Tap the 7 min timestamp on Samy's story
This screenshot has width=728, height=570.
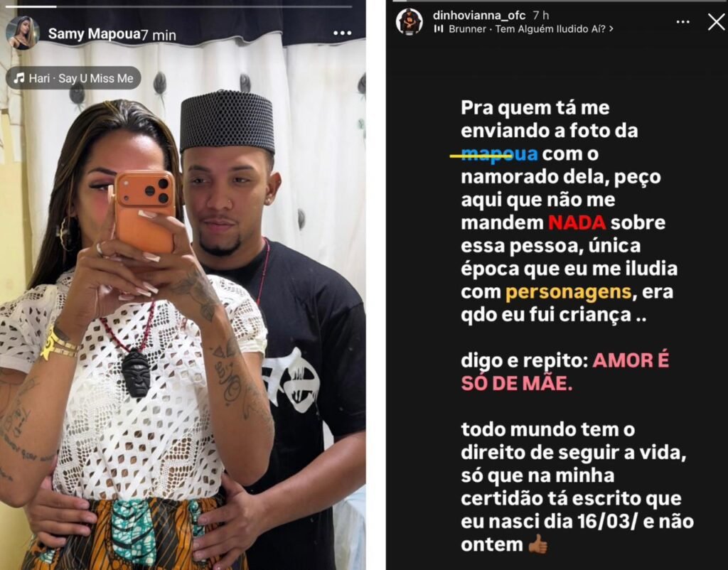(159, 35)
